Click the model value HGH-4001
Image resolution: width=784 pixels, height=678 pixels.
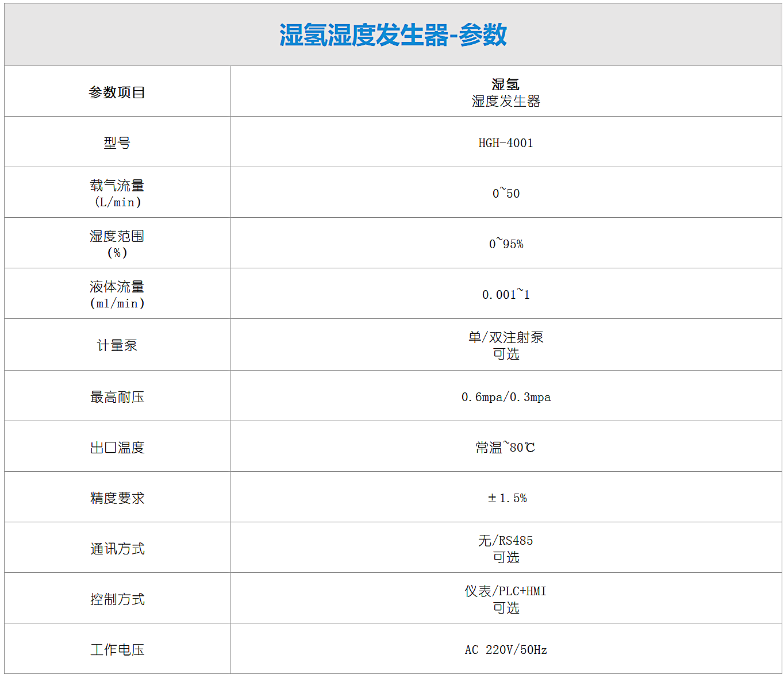click(x=506, y=143)
